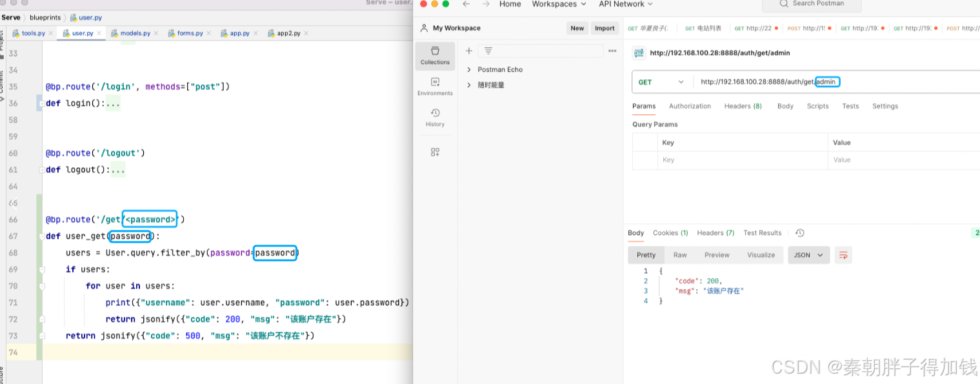Screen dimensions: 980x384
Task: Switch the response view to Raw
Action: pyautogui.click(x=680, y=255)
